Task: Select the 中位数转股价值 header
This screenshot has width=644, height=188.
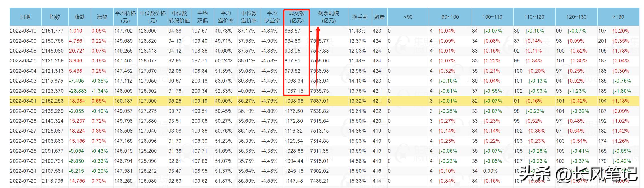Action: click(179, 17)
